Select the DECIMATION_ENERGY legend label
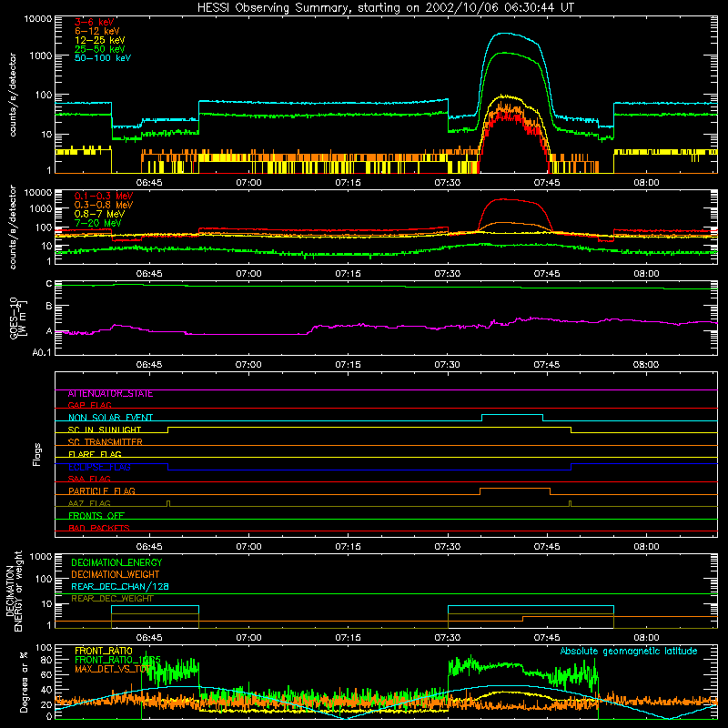The image size is (728, 728). (116, 562)
